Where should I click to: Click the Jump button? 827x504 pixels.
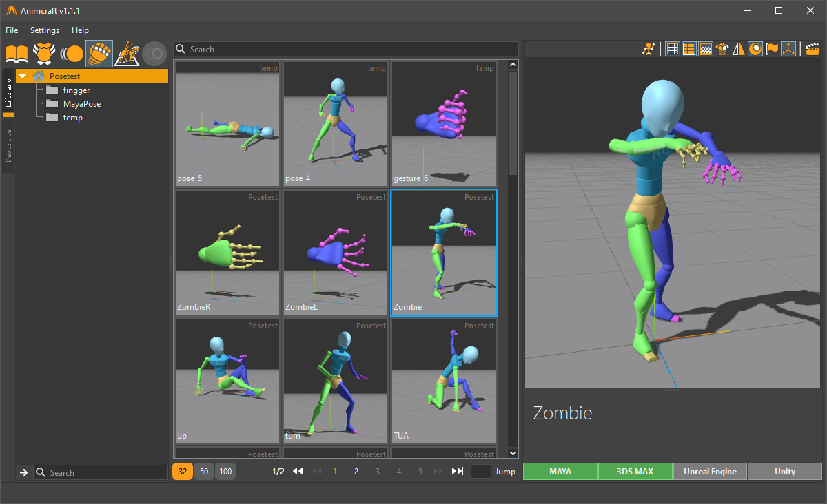(x=505, y=472)
